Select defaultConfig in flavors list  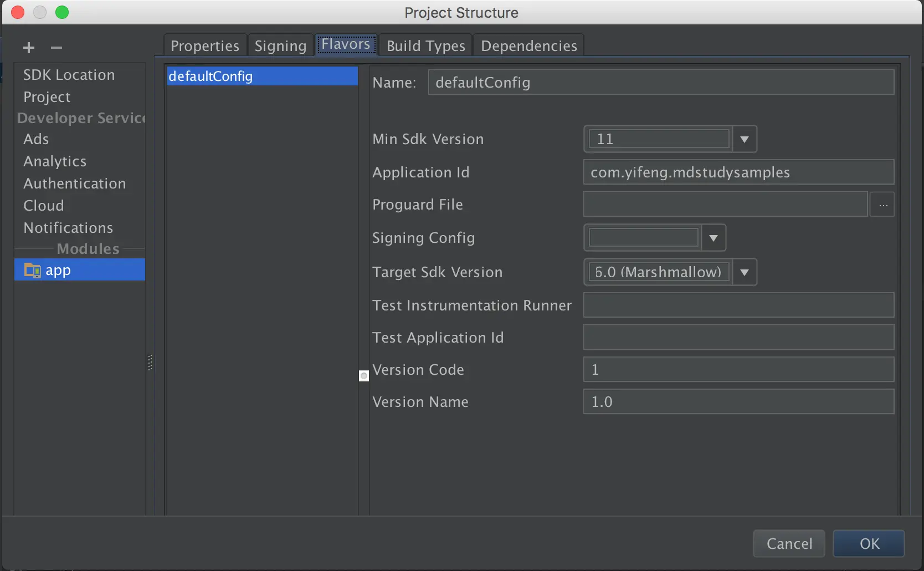[x=262, y=76]
